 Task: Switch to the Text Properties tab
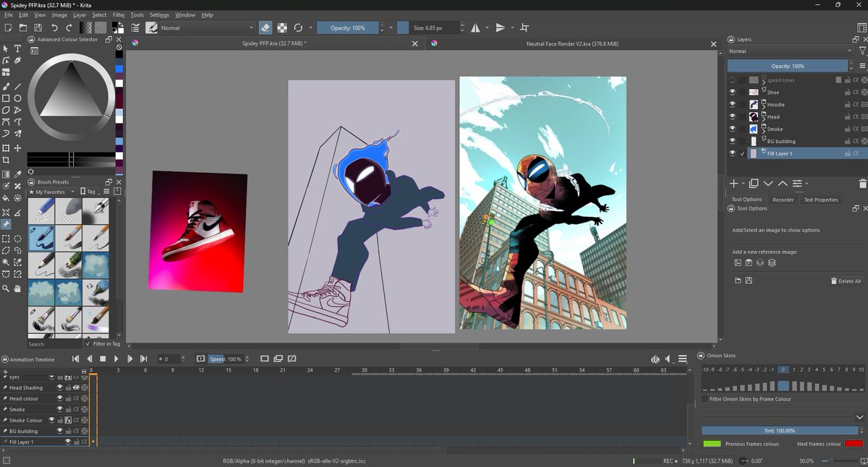(x=821, y=200)
